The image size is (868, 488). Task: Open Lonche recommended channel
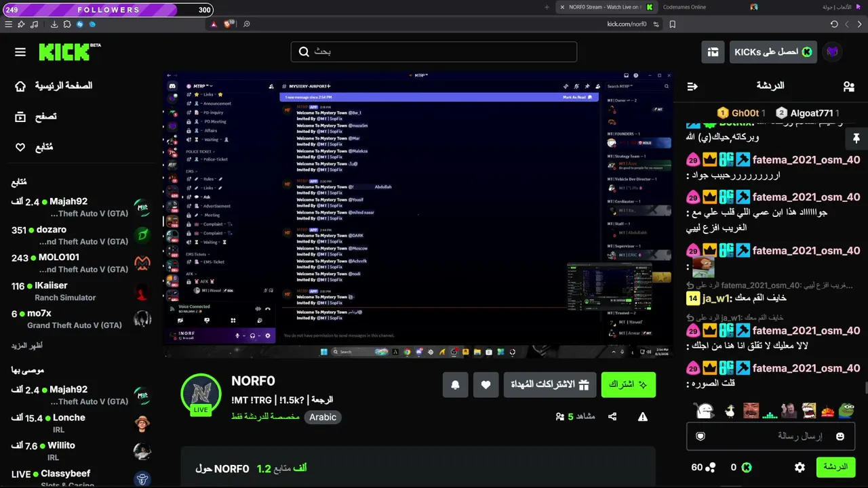point(80,424)
